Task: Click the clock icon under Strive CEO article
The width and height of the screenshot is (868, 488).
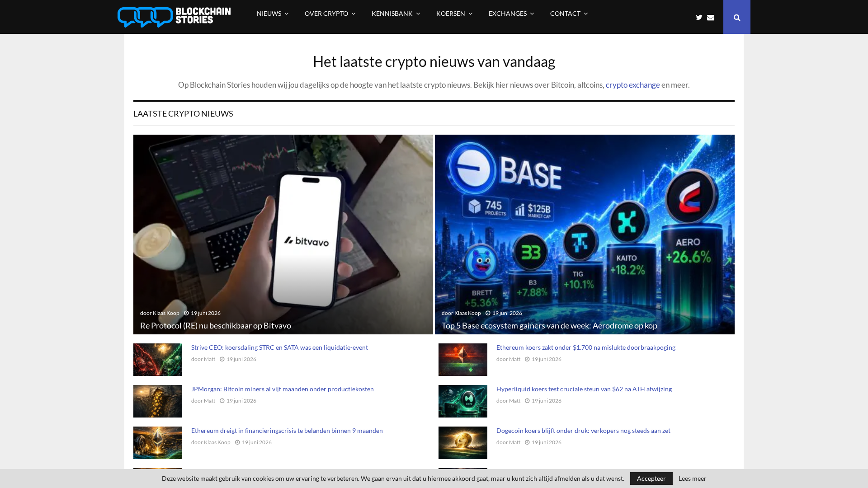Action: [x=222, y=359]
